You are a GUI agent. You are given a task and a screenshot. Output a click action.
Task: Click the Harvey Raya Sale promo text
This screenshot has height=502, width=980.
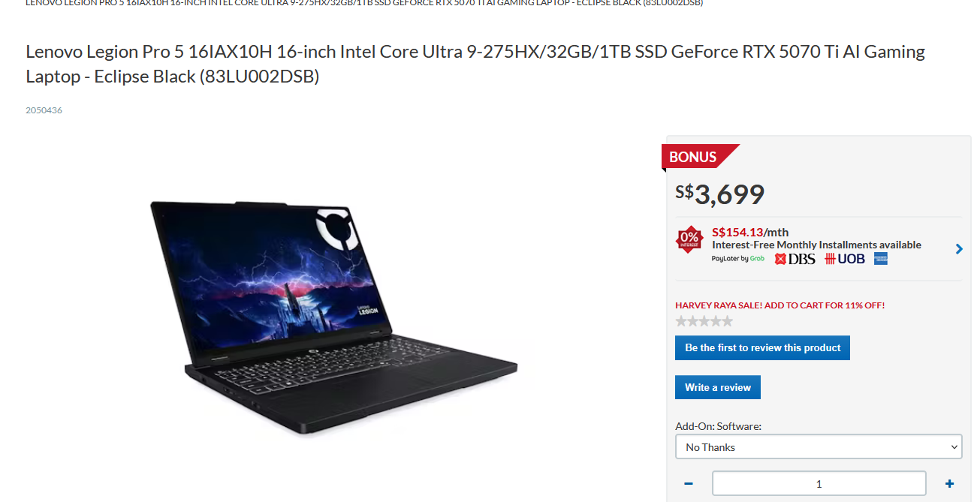click(780, 305)
